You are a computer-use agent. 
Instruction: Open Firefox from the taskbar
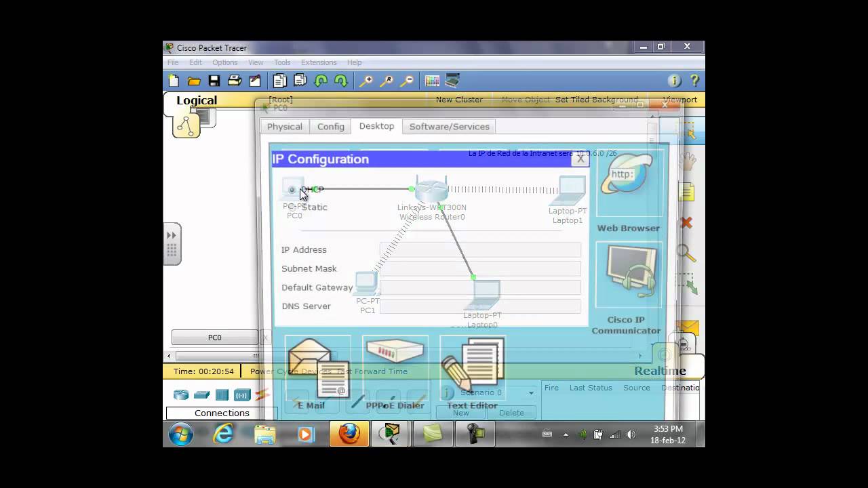[x=349, y=434]
